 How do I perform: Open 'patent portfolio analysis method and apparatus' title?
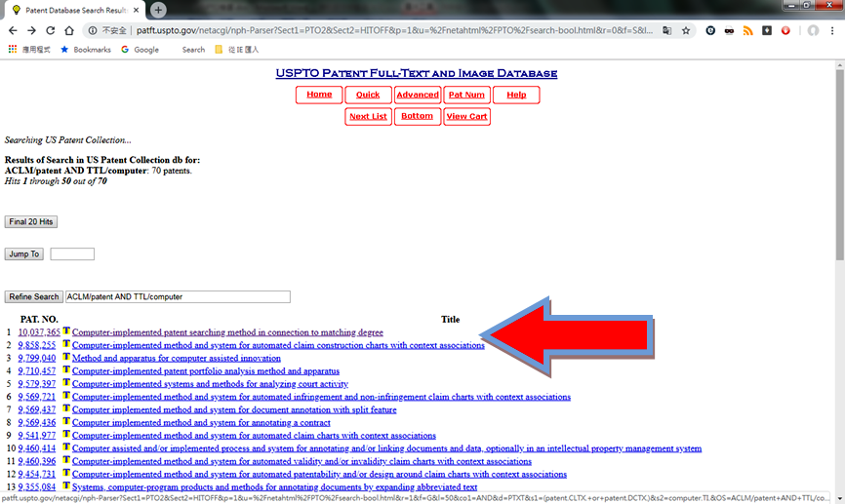[x=206, y=371]
